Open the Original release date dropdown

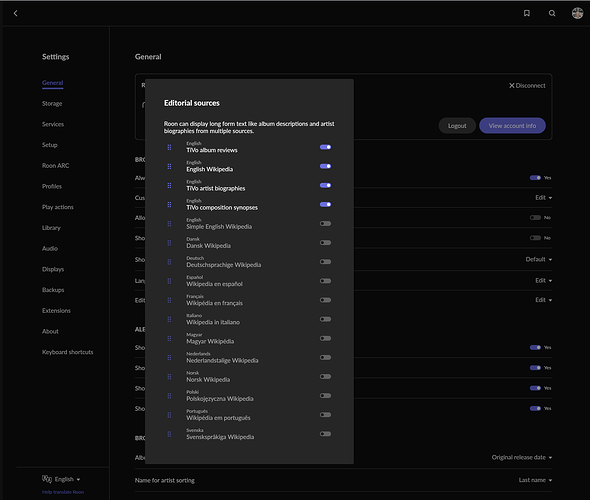(522, 457)
